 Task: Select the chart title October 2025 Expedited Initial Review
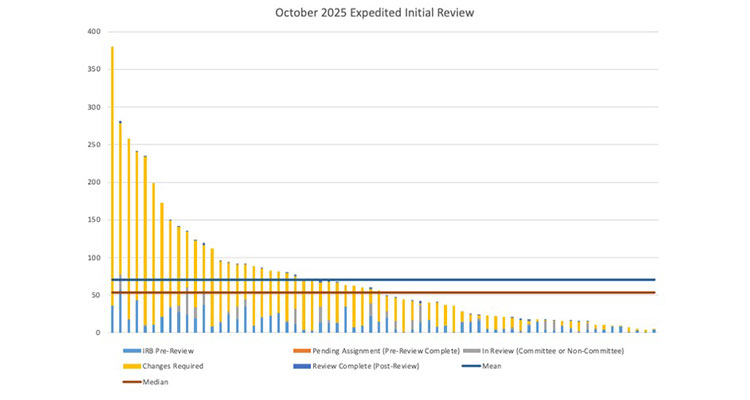coord(375,14)
